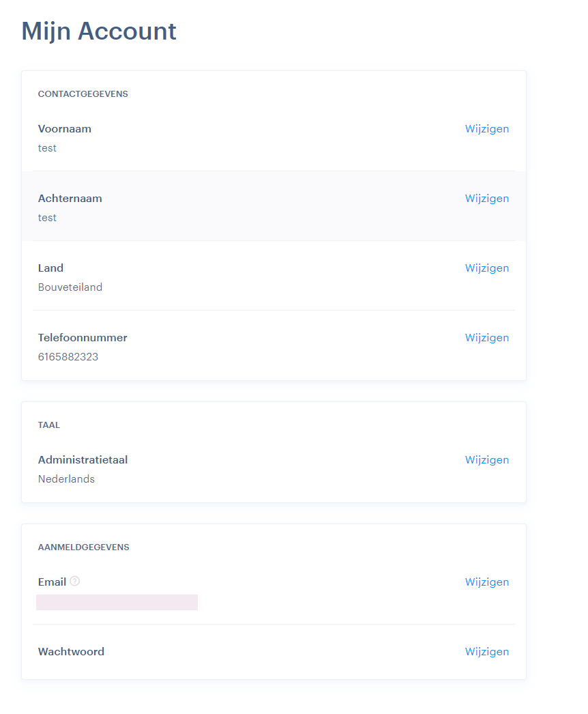
Task: Select the Administratietaal label
Action: point(83,460)
